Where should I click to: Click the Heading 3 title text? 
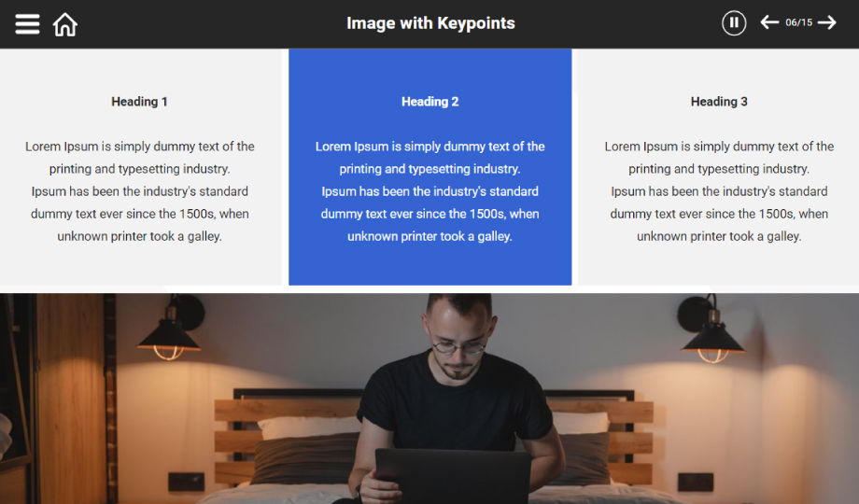pos(719,102)
